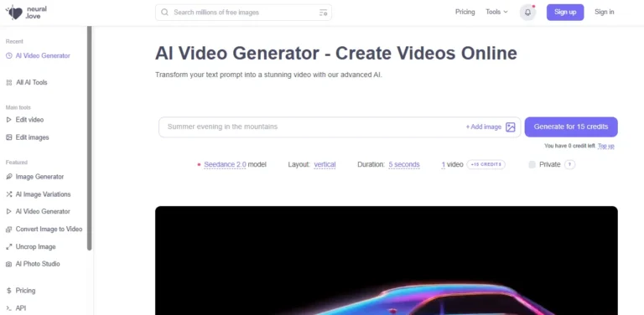Change the number of videos
The height and width of the screenshot is (315, 644).
(444, 164)
